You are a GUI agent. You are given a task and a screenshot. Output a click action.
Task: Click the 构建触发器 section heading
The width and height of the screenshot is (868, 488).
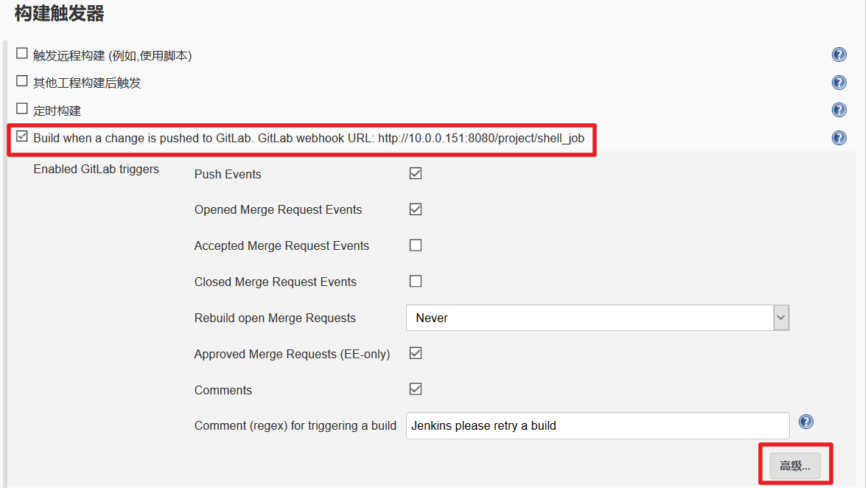(60, 13)
